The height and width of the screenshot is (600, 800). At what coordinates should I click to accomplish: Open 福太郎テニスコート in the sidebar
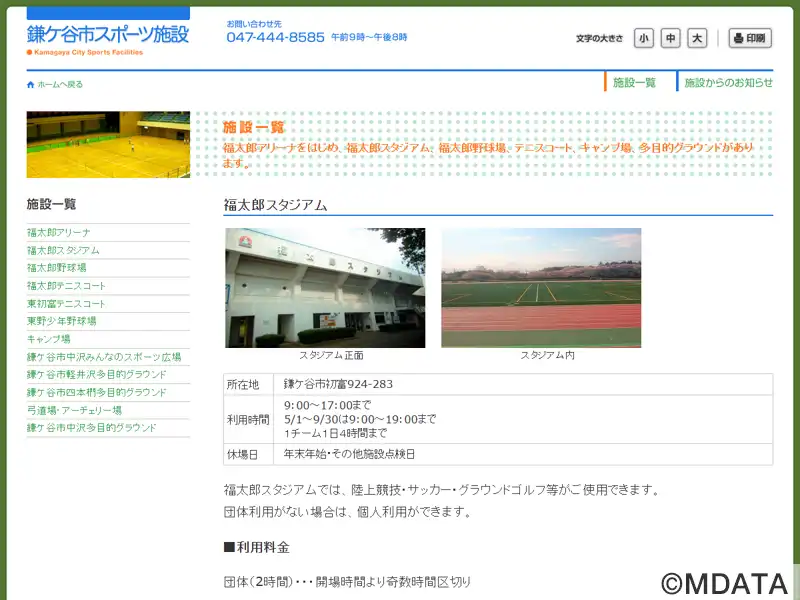point(66,286)
